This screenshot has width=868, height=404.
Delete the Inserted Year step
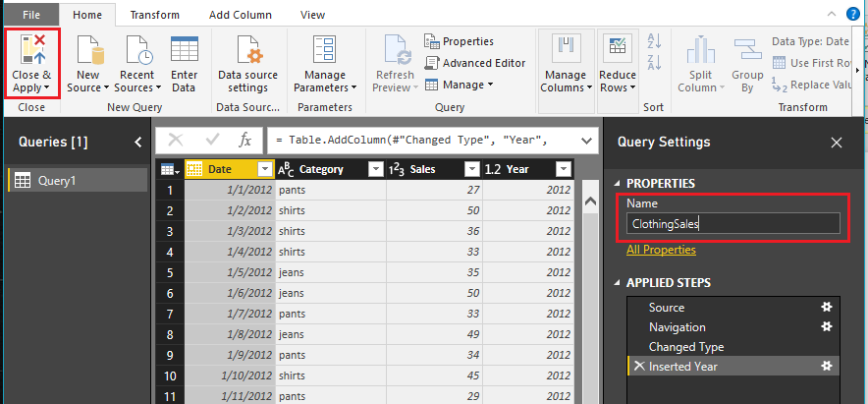point(639,366)
